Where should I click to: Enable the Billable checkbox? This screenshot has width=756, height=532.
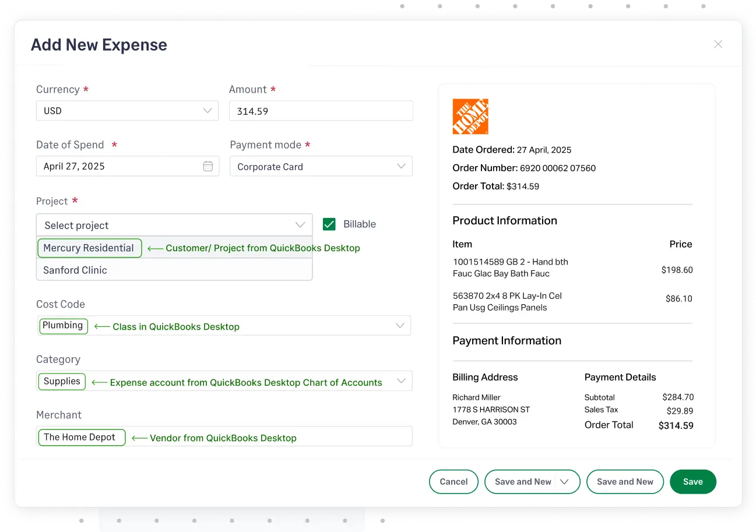[329, 224]
